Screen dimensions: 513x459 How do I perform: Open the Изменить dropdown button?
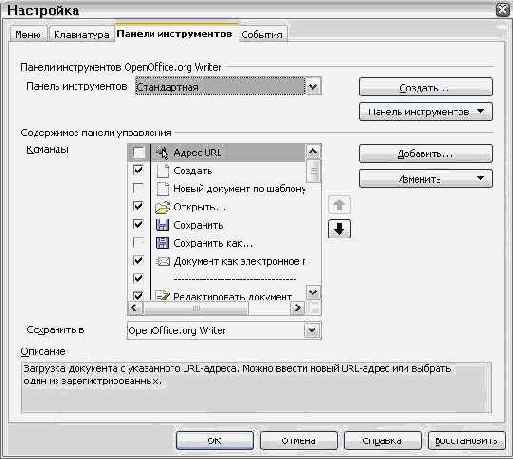pyautogui.click(x=426, y=179)
